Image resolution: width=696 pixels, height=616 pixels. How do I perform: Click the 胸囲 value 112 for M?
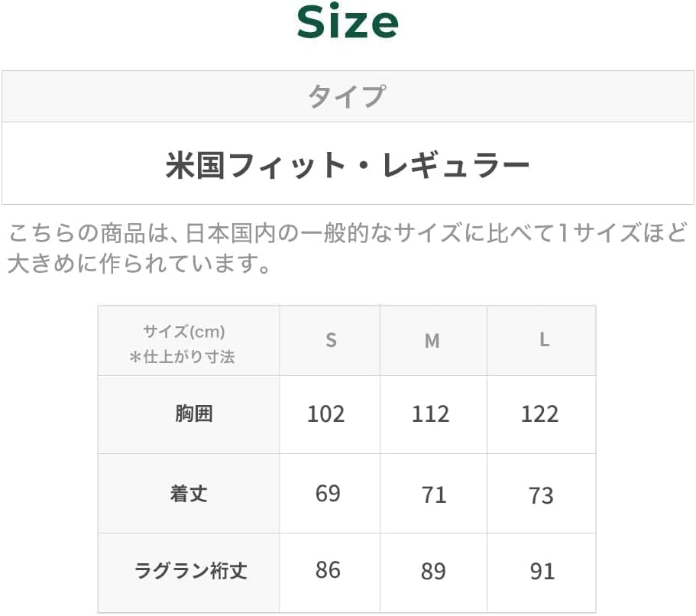tap(431, 414)
